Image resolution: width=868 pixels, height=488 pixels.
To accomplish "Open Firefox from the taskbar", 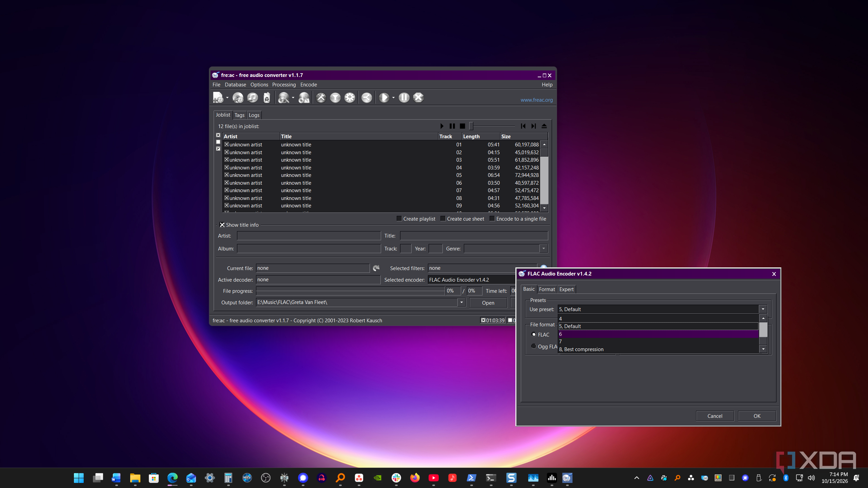I will 415,478.
